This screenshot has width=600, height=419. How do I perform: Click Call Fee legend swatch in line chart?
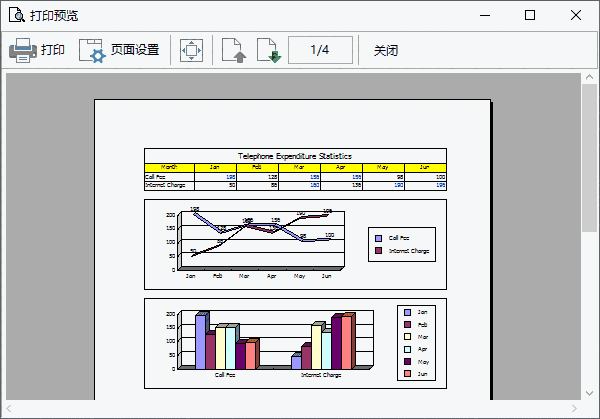pyautogui.click(x=378, y=238)
